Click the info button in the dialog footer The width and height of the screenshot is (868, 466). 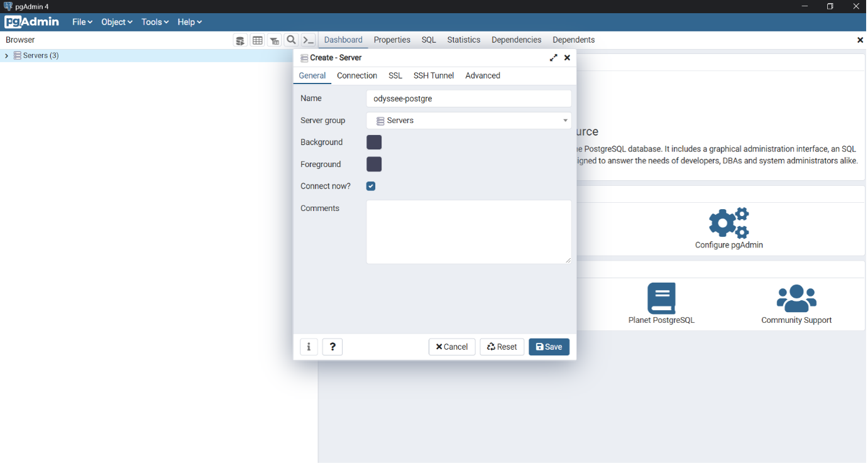click(309, 347)
